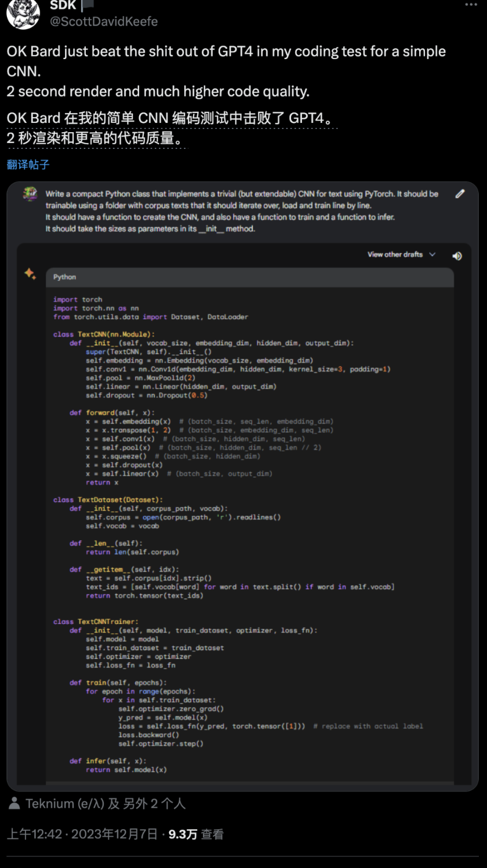
Task: Click the Bard sparkle icon
Action: coord(30,273)
